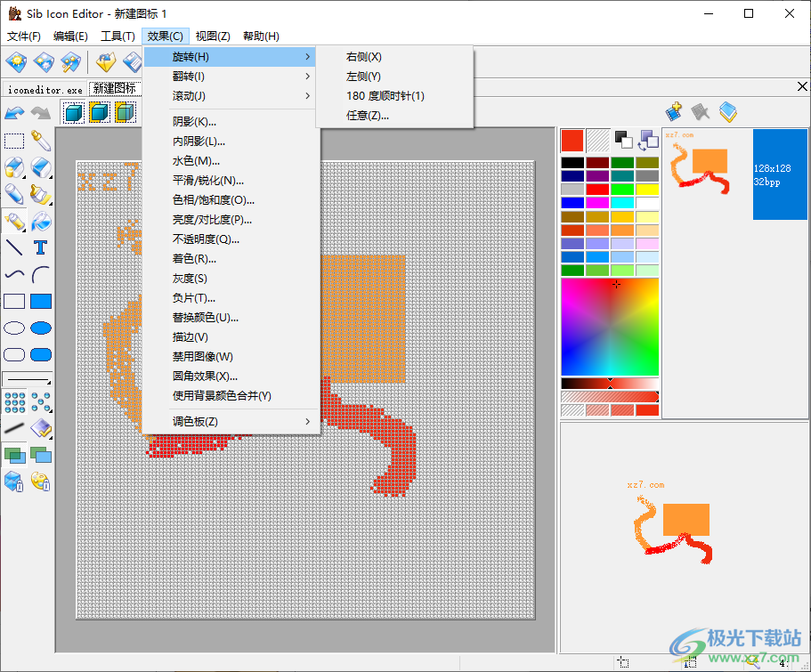This screenshot has height=672, width=811.
Task: Toggle the cube lock icon
Action: [x=14, y=482]
